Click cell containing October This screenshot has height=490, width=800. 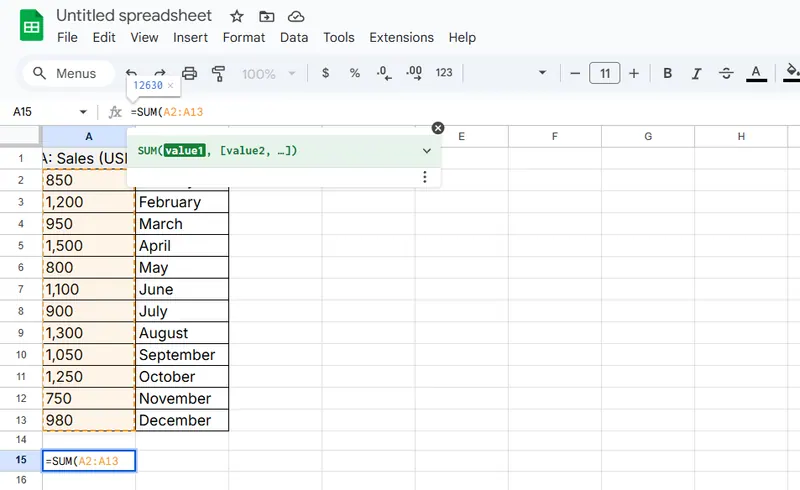[181, 377]
